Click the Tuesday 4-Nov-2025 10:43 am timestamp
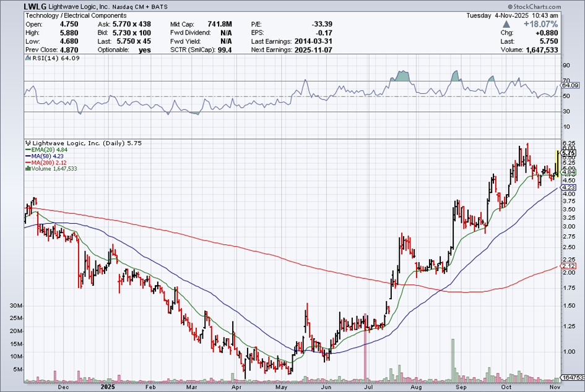585x392 pixels. click(x=512, y=15)
